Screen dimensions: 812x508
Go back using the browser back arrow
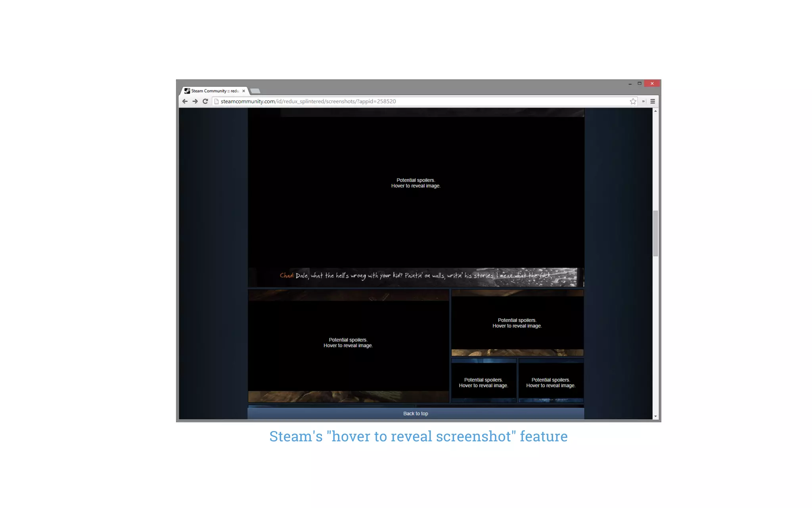click(185, 101)
